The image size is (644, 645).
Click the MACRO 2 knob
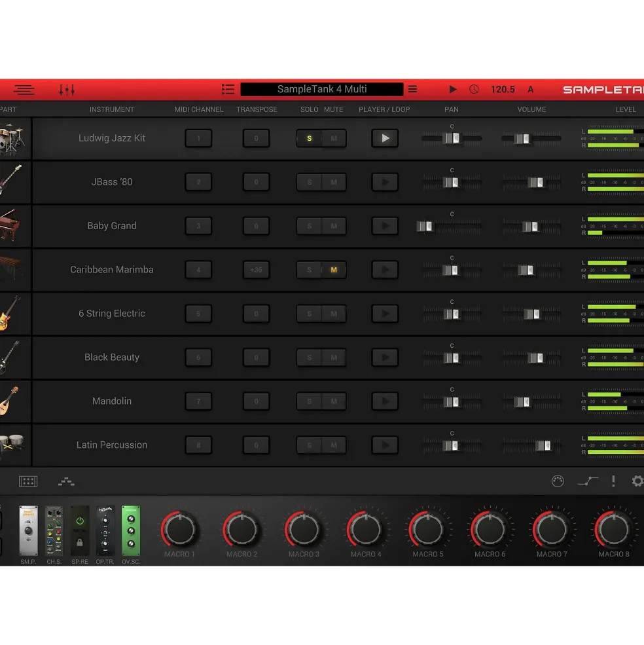coord(241,529)
